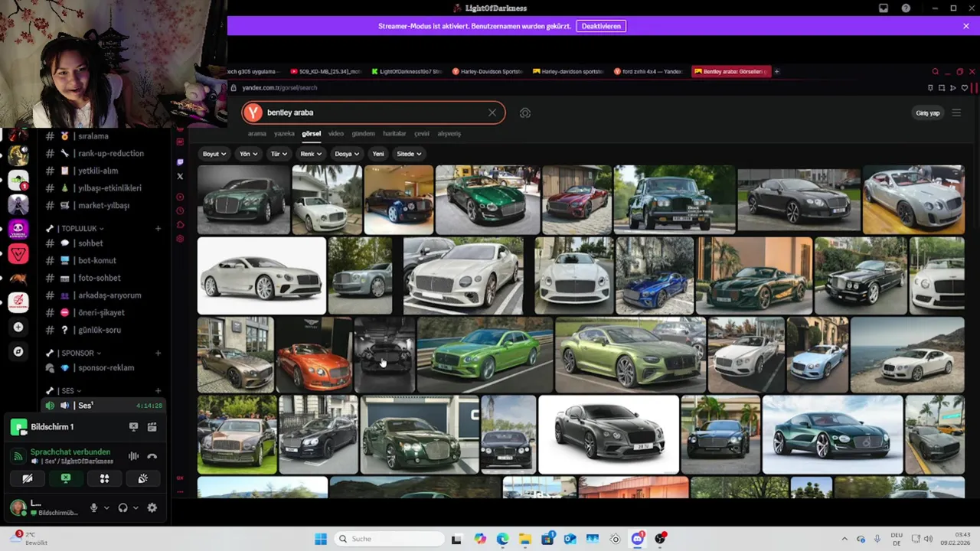This screenshot has width=980, height=551.
Task: Deactivate Streamer-Modus with the Deaktivieren button
Action: click(x=601, y=26)
